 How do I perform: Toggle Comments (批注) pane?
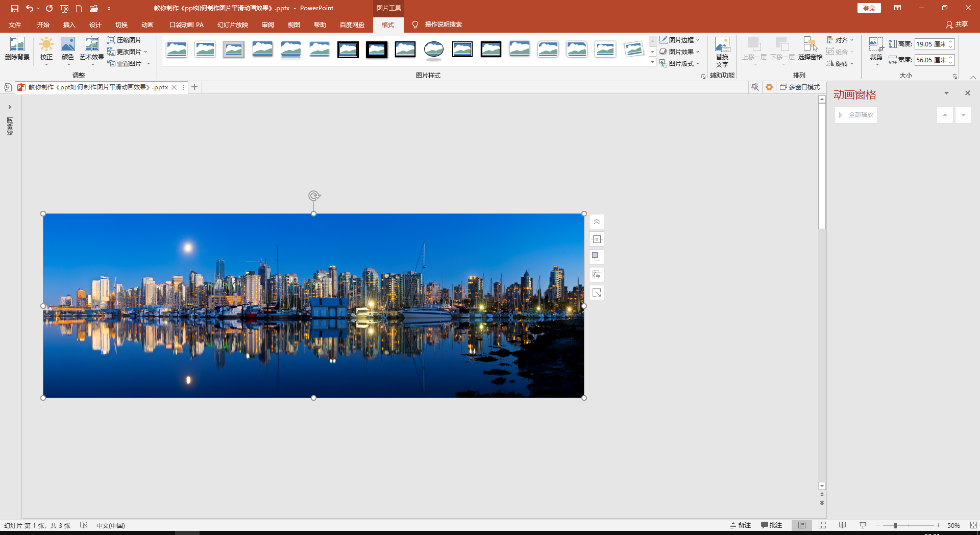pyautogui.click(x=771, y=525)
